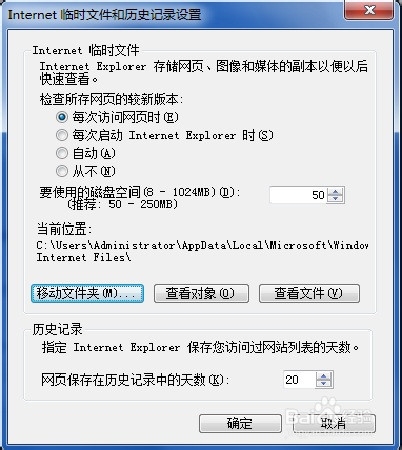Click the 网页保存在历史记录中的天数(K) label

[x=135, y=379]
